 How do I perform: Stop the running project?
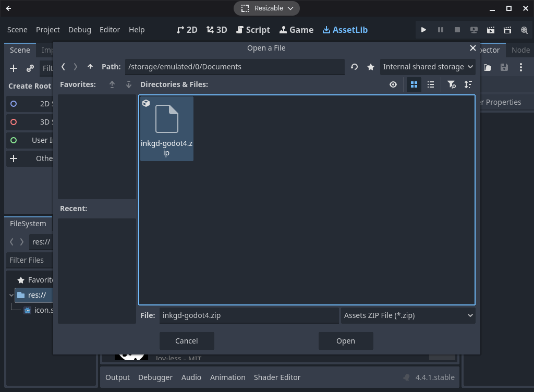click(x=457, y=30)
